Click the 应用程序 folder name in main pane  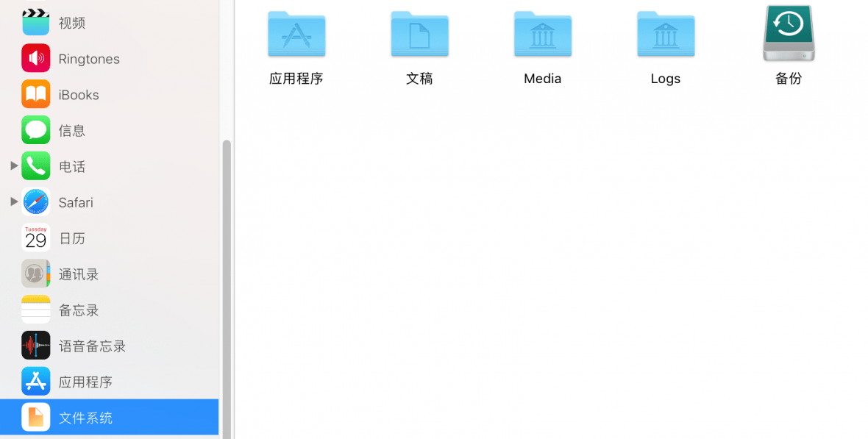coord(296,79)
